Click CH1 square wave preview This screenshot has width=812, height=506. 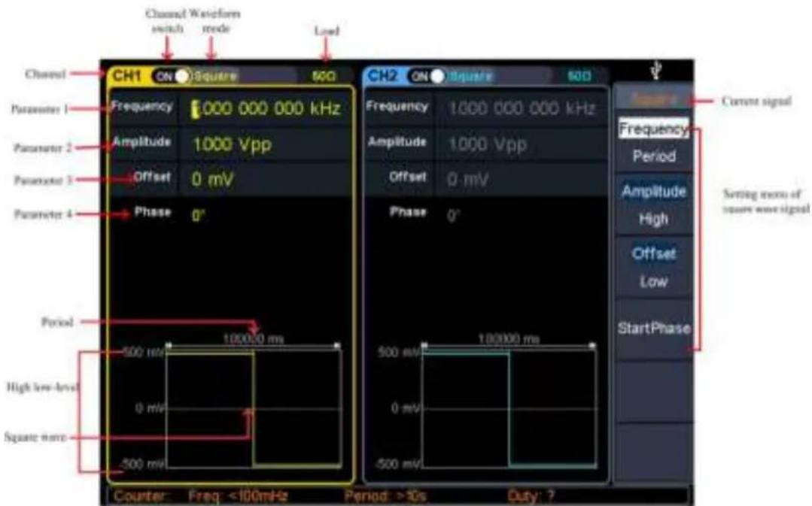tap(253, 409)
